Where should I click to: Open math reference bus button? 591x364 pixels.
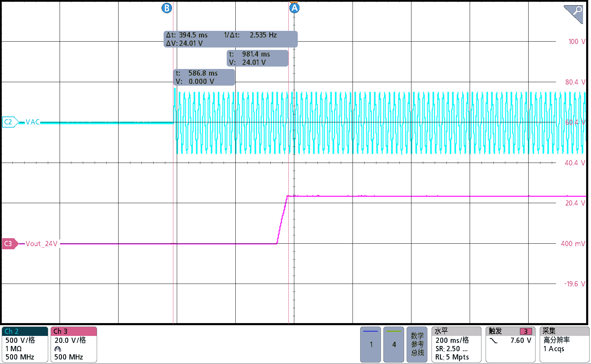(x=417, y=344)
